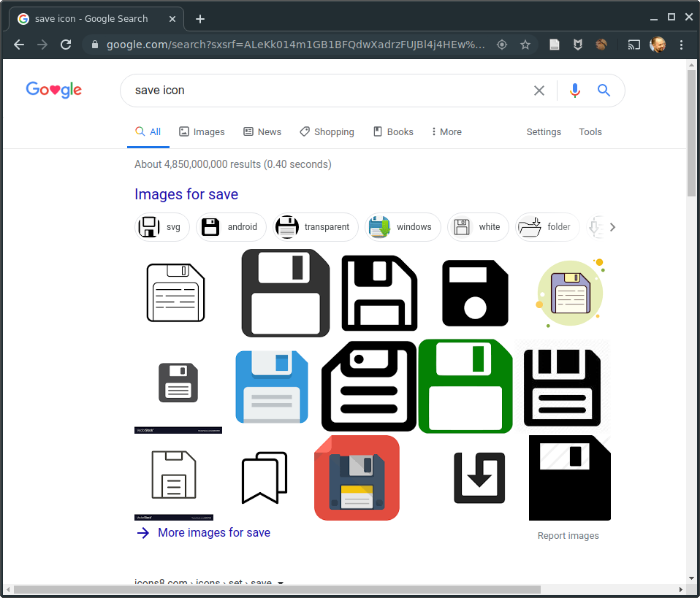The width and height of the screenshot is (700, 598).
Task: Click the vertical scrollbar thumb
Action: pyautogui.click(x=691, y=133)
